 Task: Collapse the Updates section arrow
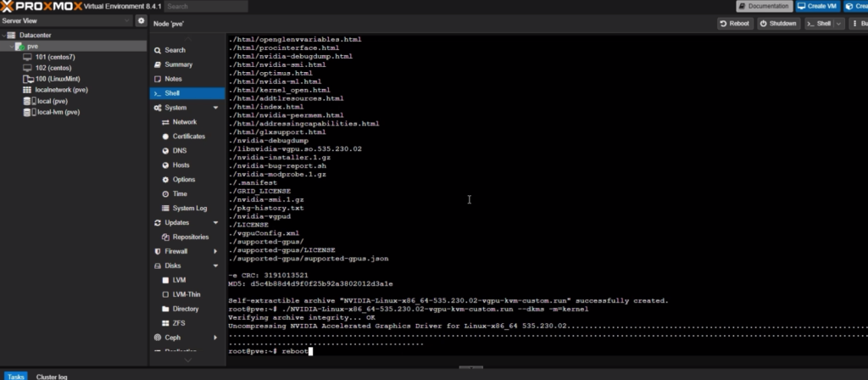click(216, 223)
